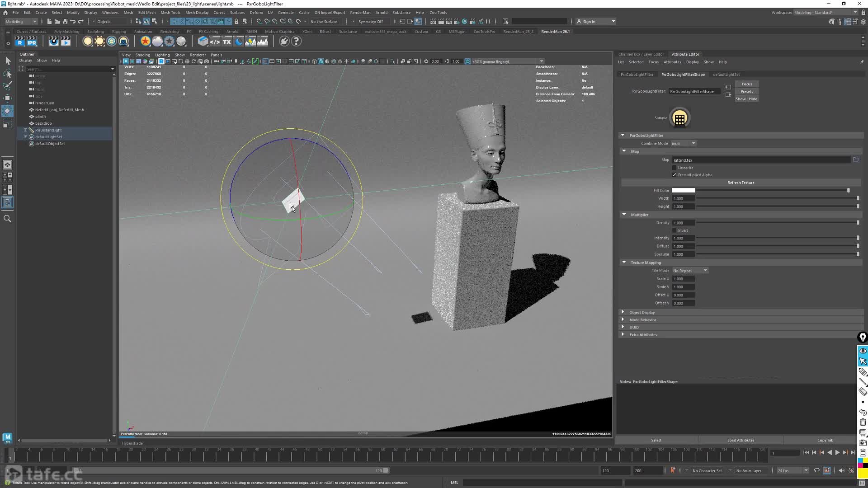The image size is (868, 488).
Task: Click the Copy Tab button
Action: tap(825, 440)
